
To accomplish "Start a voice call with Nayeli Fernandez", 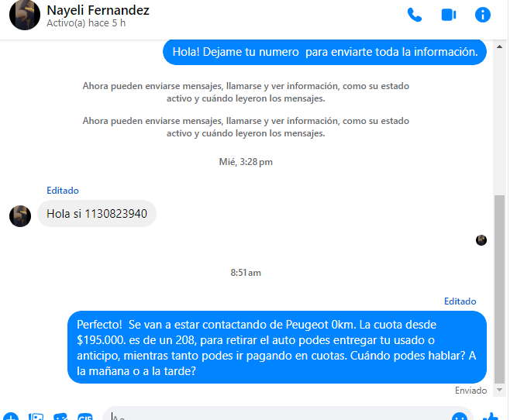I will (x=415, y=15).
